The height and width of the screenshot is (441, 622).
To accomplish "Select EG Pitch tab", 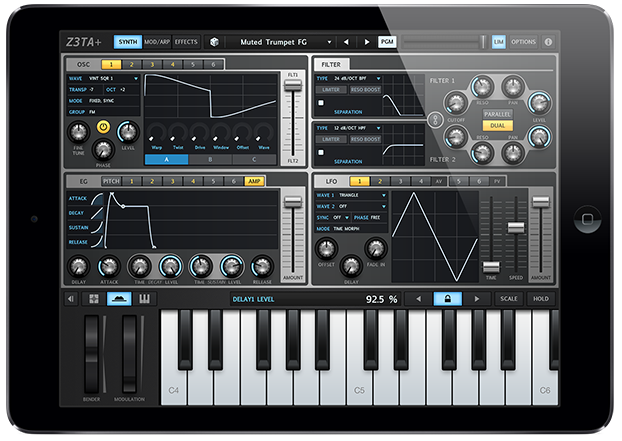I will [x=111, y=181].
